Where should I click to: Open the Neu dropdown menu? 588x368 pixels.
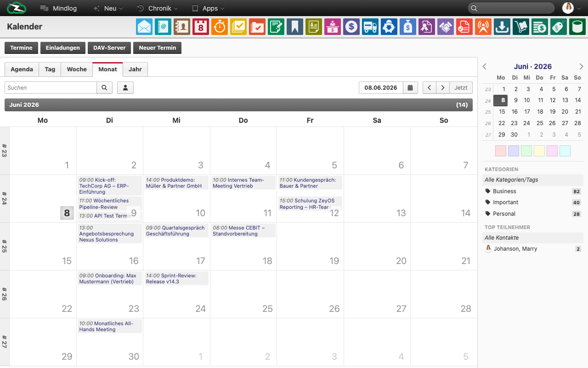108,8
